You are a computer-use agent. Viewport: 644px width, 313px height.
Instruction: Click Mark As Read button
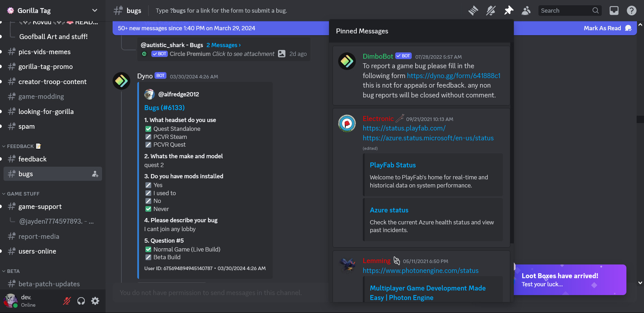(x=602, y=28)
